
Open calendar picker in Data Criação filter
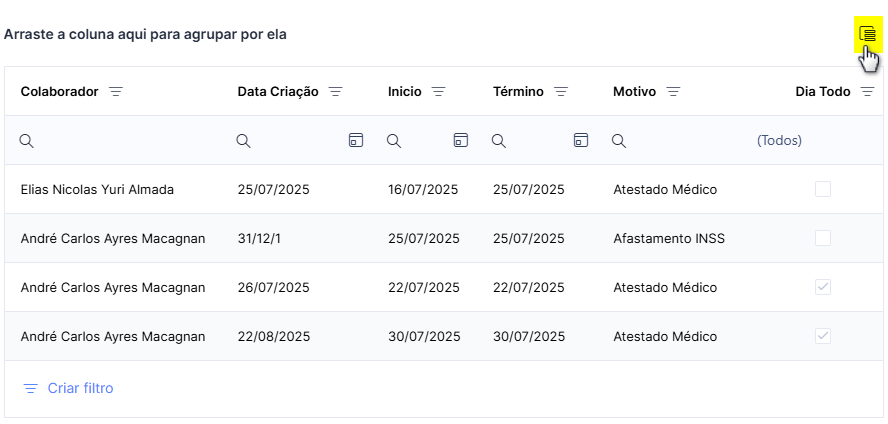[x=356, y=140]
